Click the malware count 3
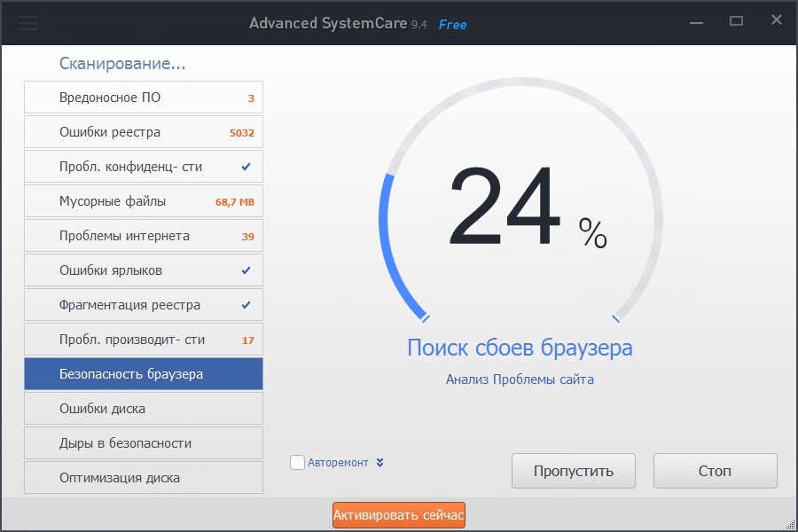Viewport: 798px width, 532px height. click(x=251, y=98)
